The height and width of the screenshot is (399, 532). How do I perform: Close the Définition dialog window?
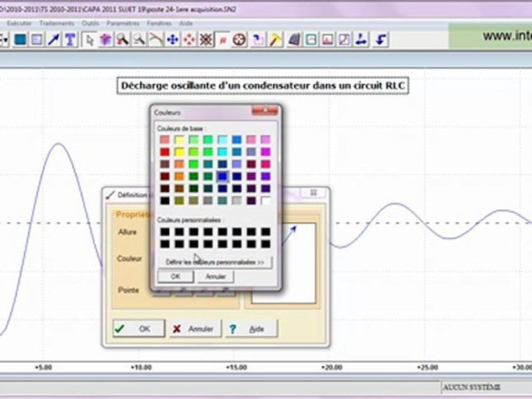[313, 193]
